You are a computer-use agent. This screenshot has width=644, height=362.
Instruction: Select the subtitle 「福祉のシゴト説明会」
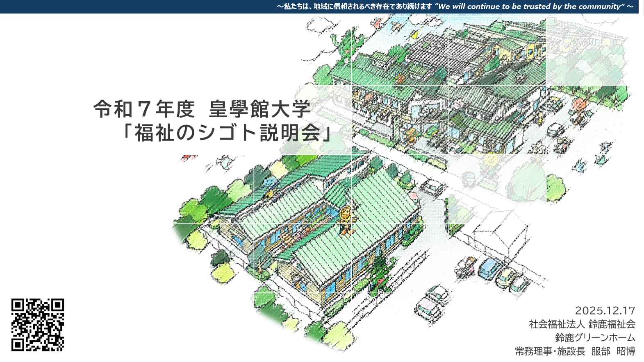pyautogui.click(x=227, y=133)
